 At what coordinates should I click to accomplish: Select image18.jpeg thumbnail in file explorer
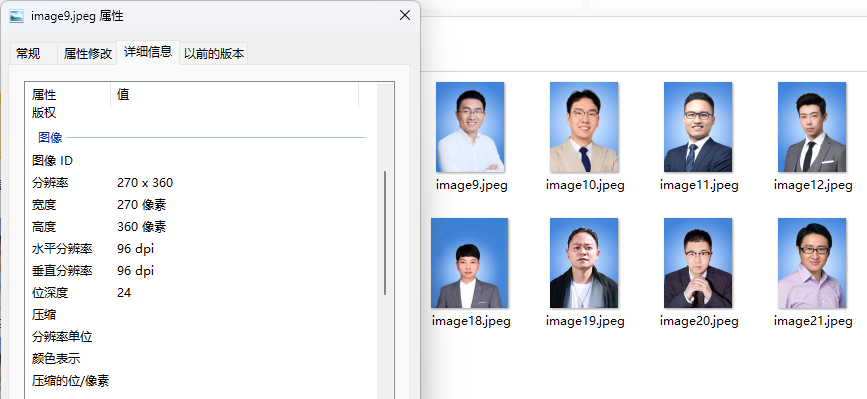pyautogui.click(x=469, y=263)
